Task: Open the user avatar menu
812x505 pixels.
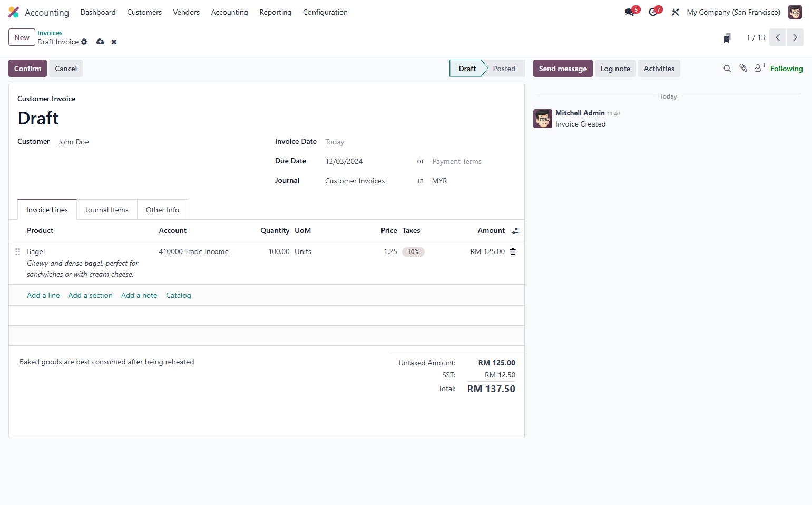Action: pyautogui.click(x=795, y=12)
